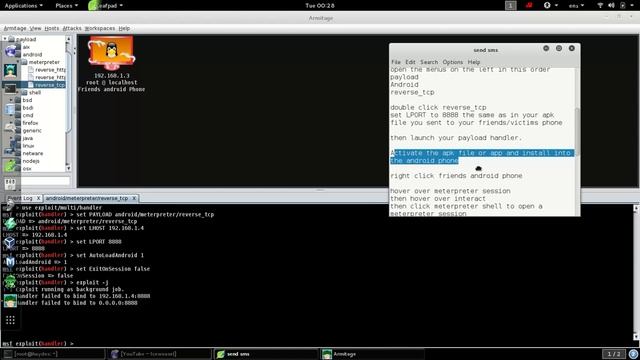The height and width of the screenshot is (360, 640).
Task: Open Leafpad Search menu
Action: point(429,62)
